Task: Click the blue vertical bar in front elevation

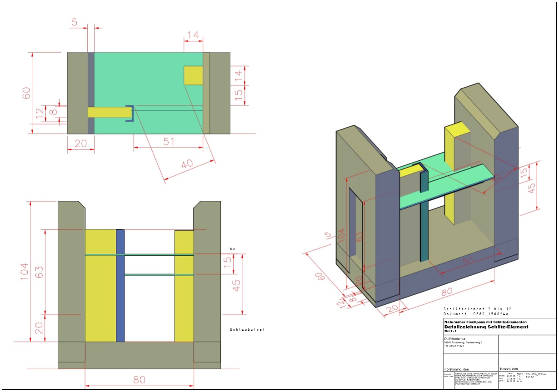Action: [x=120, y=285]
